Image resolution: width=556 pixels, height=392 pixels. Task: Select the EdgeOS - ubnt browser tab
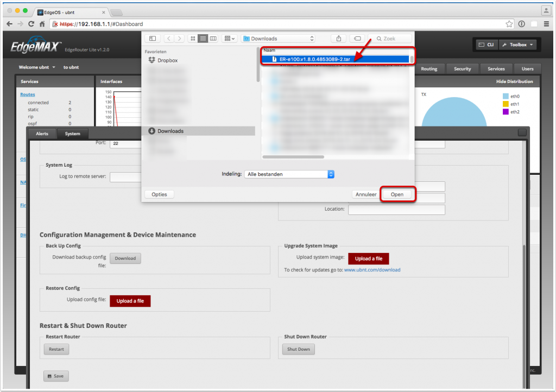pyautogui.click(x=71, y=12)
